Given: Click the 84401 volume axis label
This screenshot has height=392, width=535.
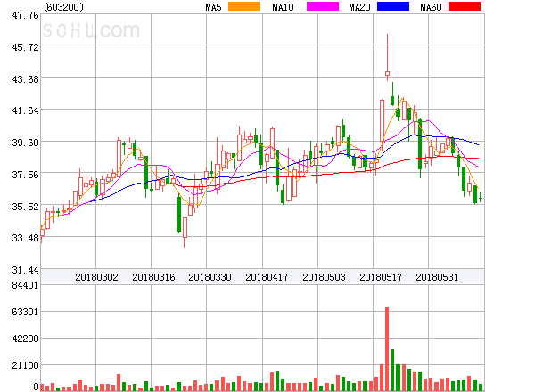Looking at the screenshot, I should pyautogui.click(x=25, y=285).
